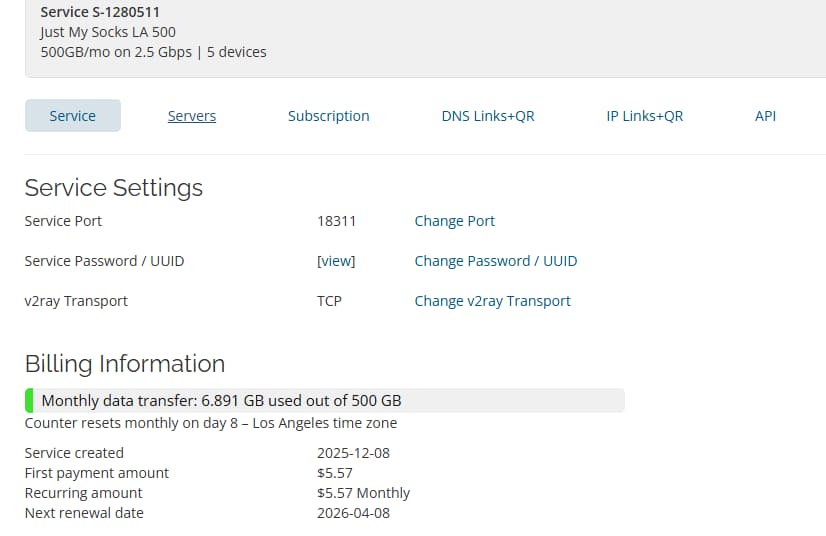Click the Billing Information heading
Viewport: 826px width, 536px height.
[124, 363]
